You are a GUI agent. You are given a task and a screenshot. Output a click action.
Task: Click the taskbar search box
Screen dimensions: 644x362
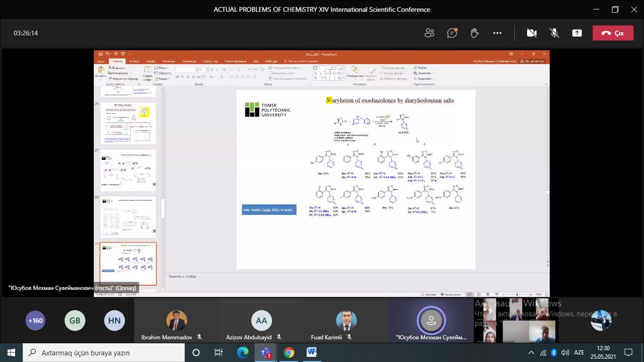click(x=104, y=353)
